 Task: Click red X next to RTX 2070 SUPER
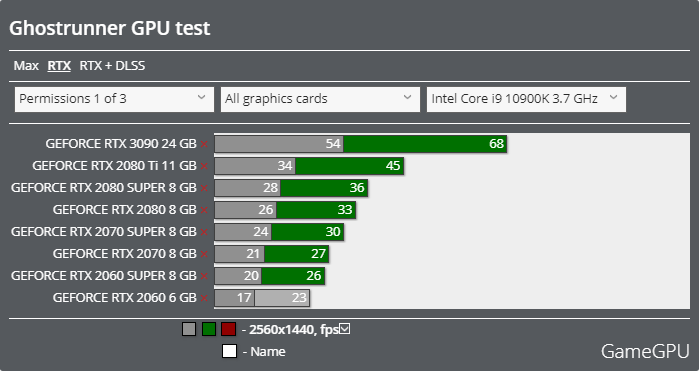click(204, 232)
